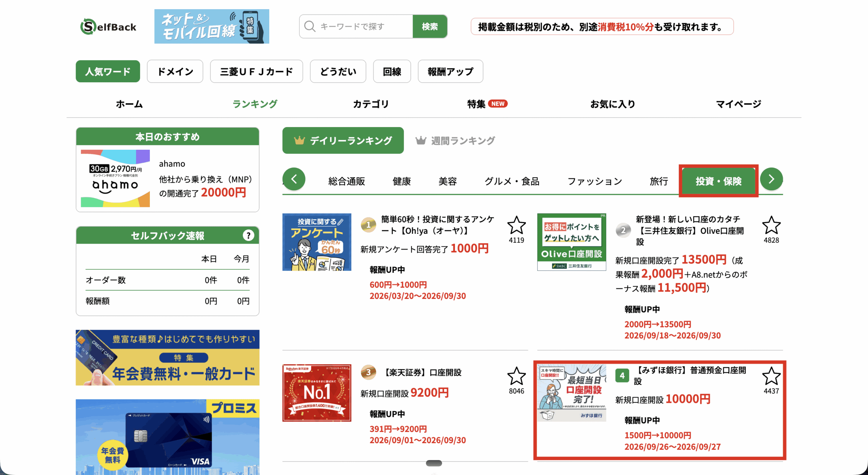Image resolution: width=868 pixels, height=475 pixels.
Task: Switch to デイリーランキング tab
Action: (343, 140)
